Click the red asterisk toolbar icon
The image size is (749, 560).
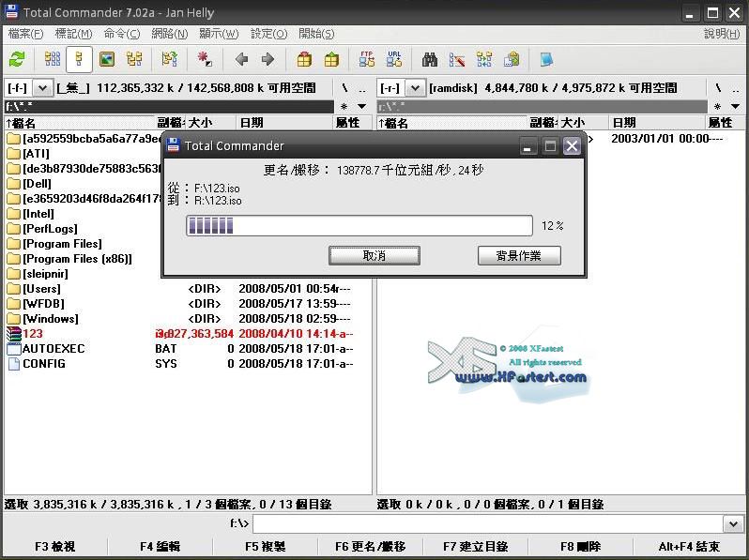tap(205, 59)
